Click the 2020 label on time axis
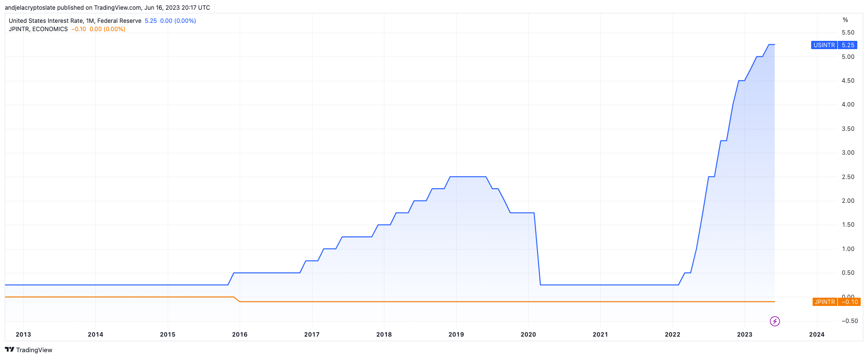 528,335
